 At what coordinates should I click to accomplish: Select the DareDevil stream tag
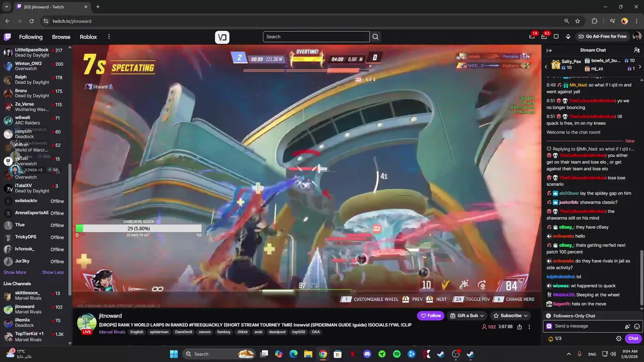pyautogui.click(x=184, y=332)
